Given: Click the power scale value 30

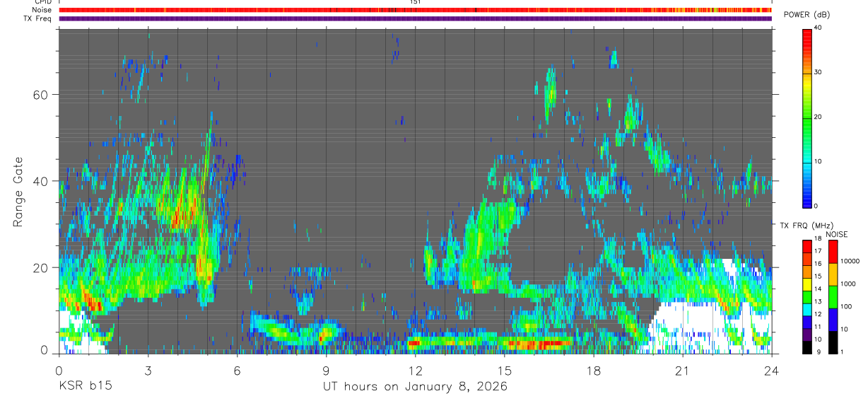Looking at the screenshot, I should 819,73.
